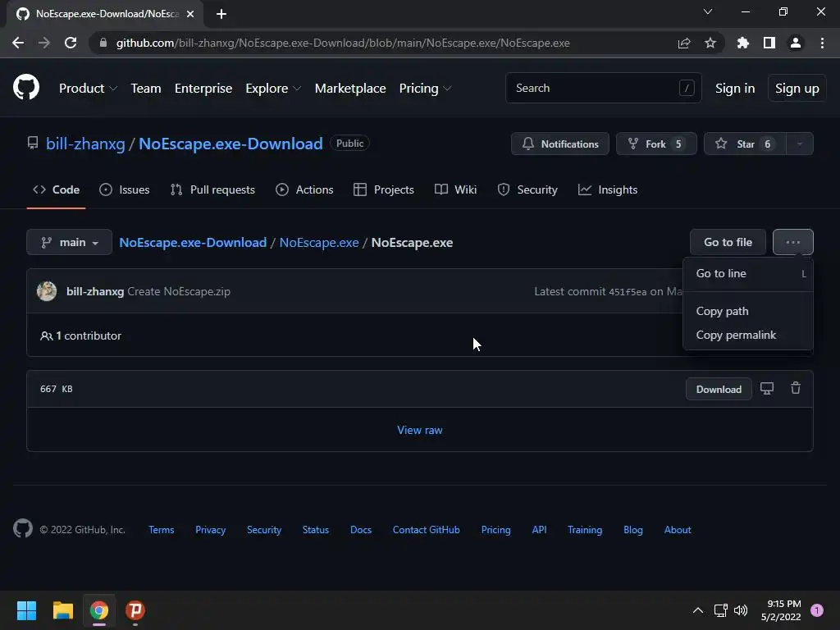Image resolution: width=840 pixels, height=630 pixels.
Task: Open the Windows Start menu
Action: [26, 610]
